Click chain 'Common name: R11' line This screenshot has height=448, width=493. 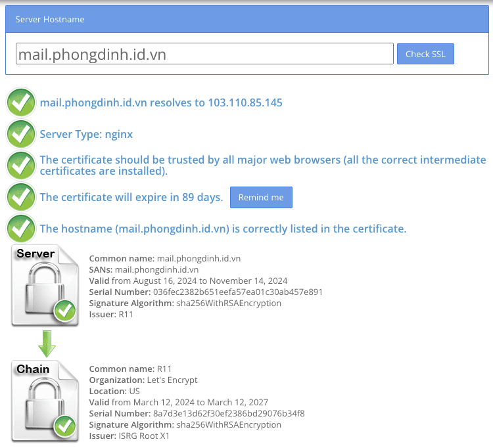(130, 369)
